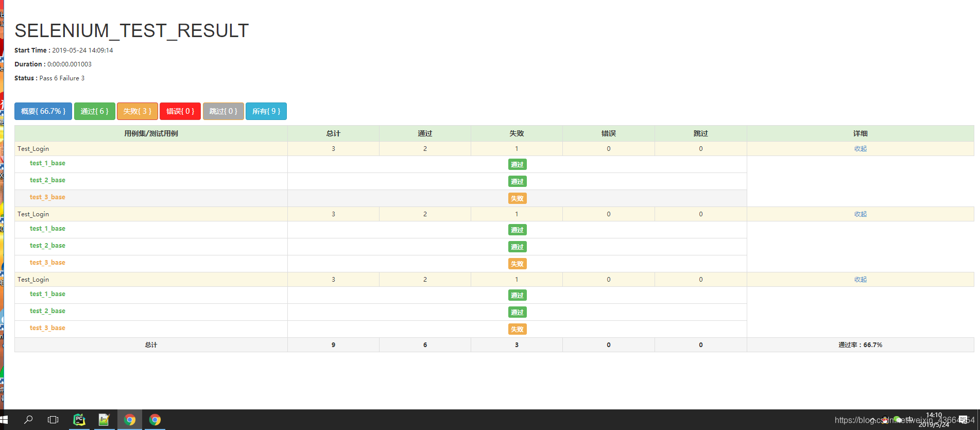Viewport: 980px width, 430px height.
Task: Select Start Time value 2019-05-24 14:09:14
Action: (x=82, y=50)
